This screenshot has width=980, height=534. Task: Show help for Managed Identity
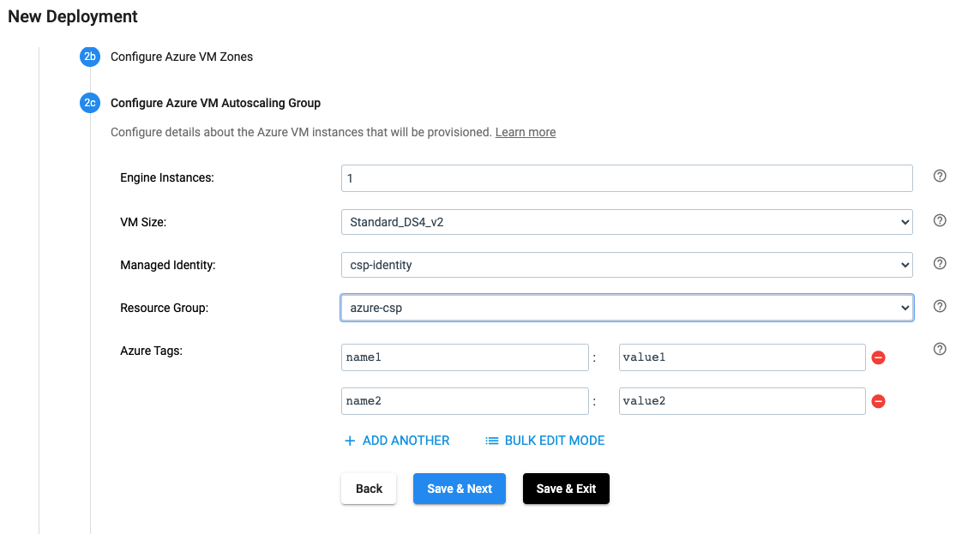click(940, 263)
